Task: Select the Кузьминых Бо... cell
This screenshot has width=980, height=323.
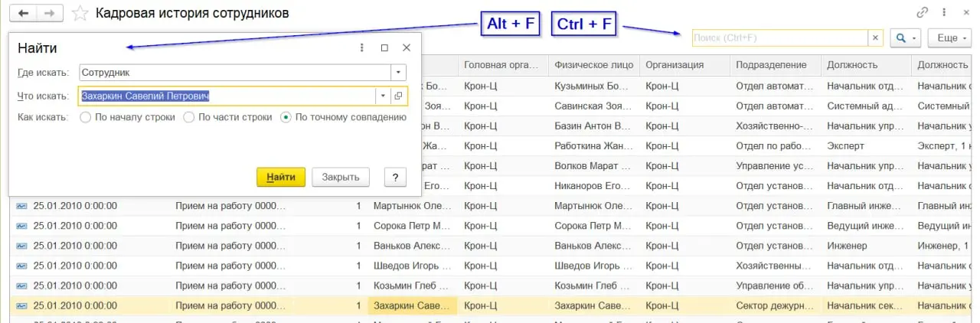Action: (593, 86)
